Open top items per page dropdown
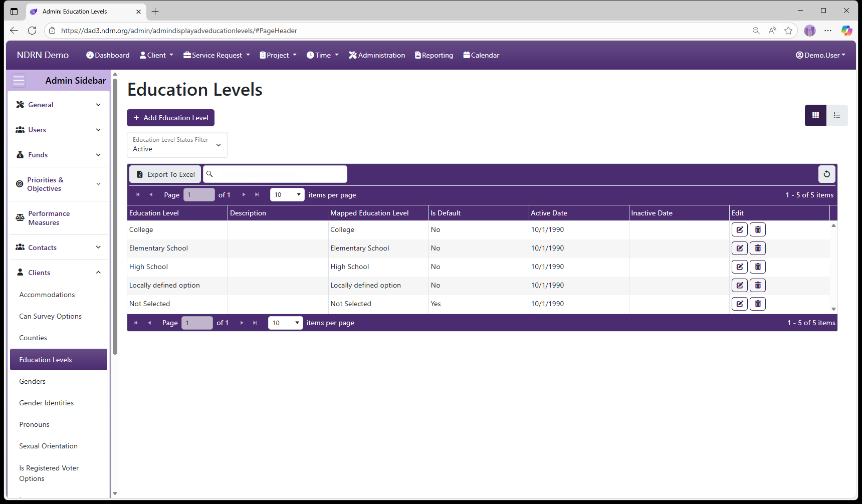 point(287,194)
